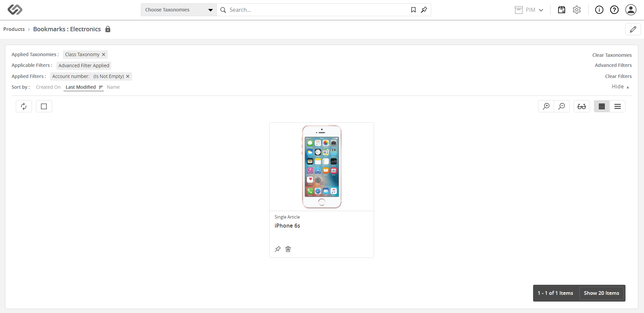The width and height of the screenshot is (644, 313).
Task: Click the lock icon beside Bookmarks: Electronics
Action: (108, 29)
